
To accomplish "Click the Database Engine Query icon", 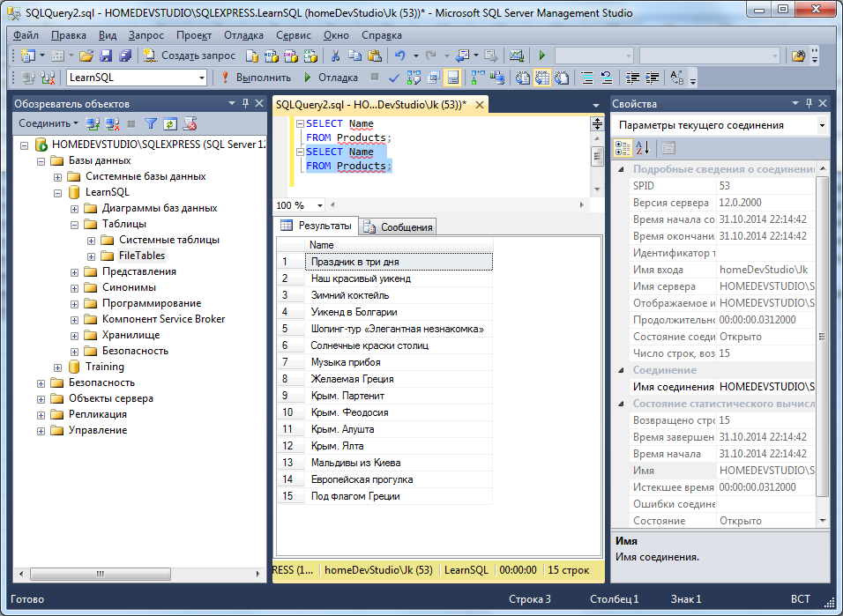I will click(252, 56).
